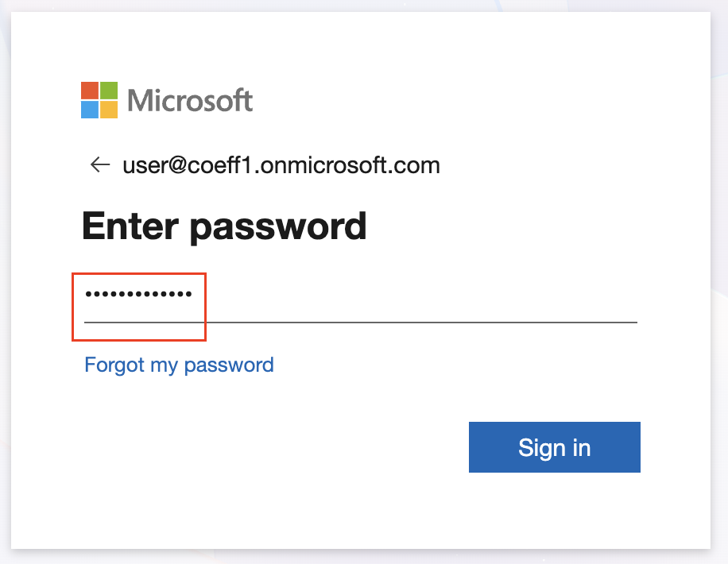Click the blue square of the Microsoft logo
The height and width of the screenshot is (564, 728).
tap(90, 110)
